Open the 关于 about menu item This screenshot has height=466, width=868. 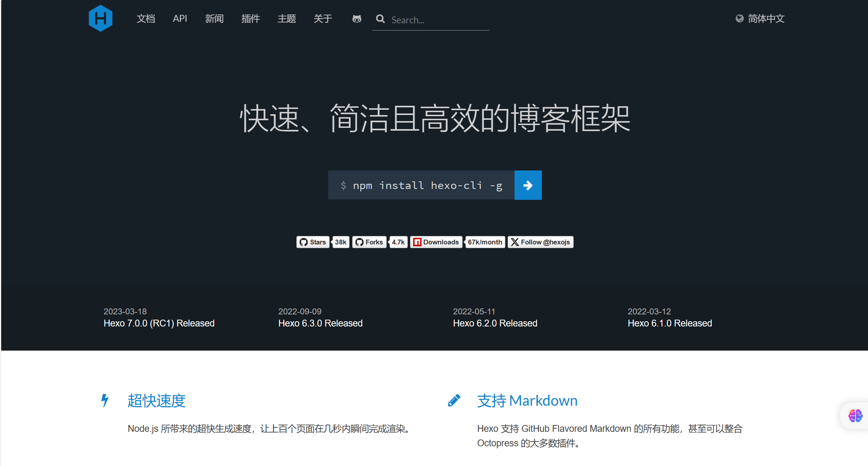coord(323,18)
